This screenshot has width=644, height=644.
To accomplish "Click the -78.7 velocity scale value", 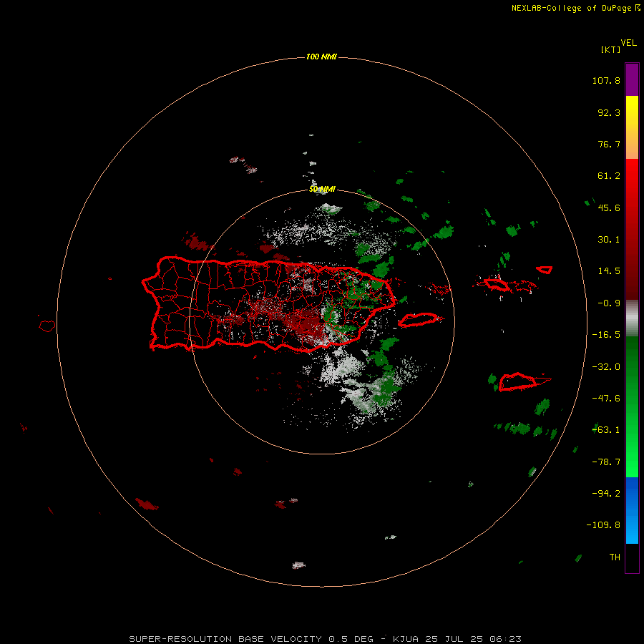I will pos(606,462).
